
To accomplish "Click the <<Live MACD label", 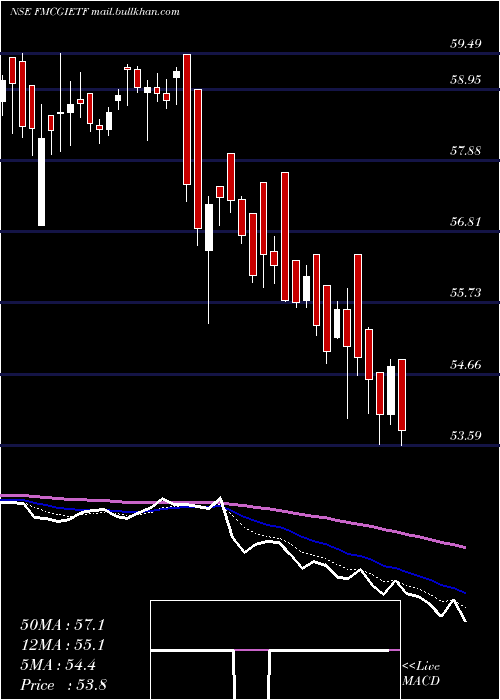I will (x=421, y=674).
